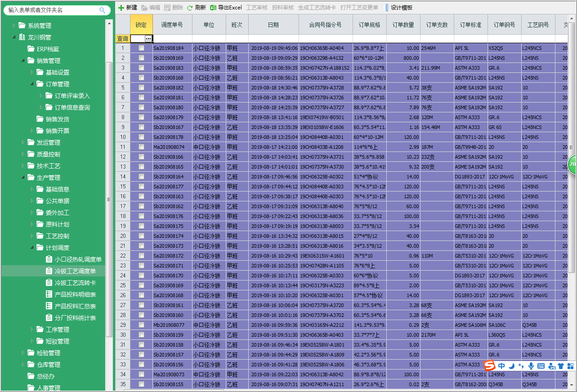Expand the 发运管理 tree node

23,143
